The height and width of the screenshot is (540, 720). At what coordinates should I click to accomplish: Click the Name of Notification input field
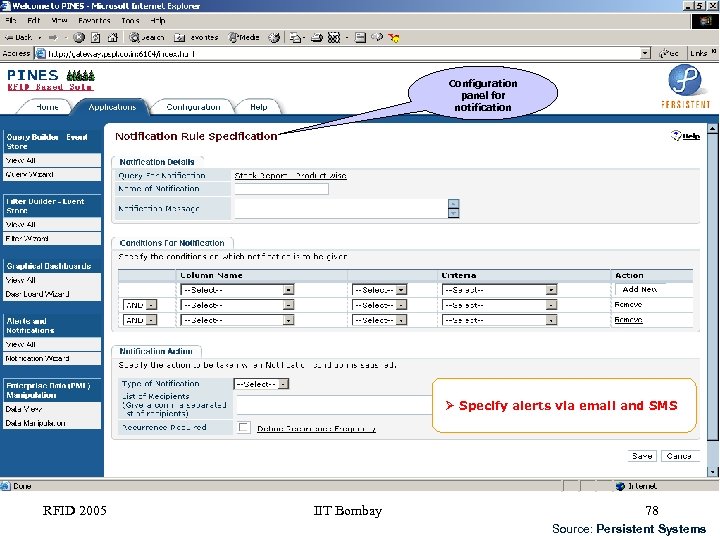[281, 189]
